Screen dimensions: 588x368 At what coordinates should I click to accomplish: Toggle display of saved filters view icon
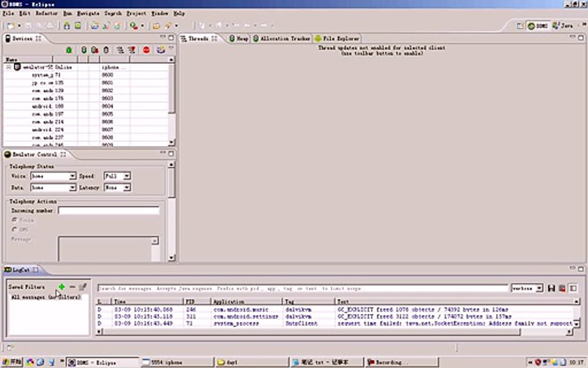pos(573,288)
